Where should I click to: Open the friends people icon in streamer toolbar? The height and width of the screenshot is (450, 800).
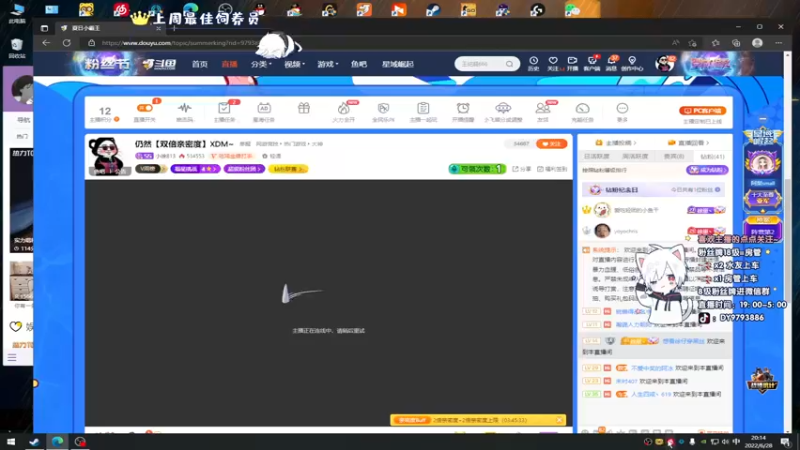pyautogui.click(x=542, y=108)
